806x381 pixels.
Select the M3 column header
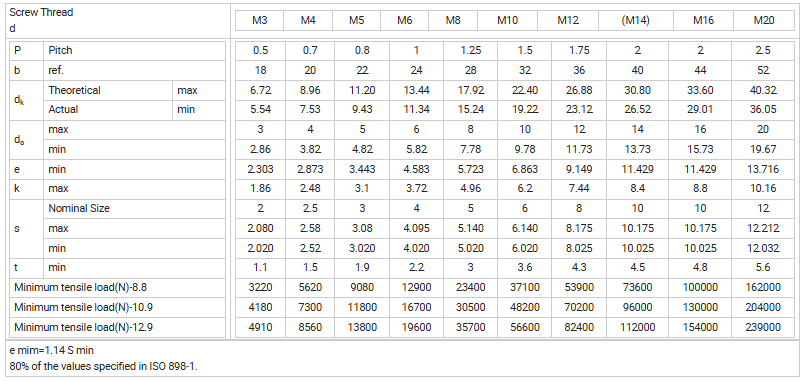coord(260,21)
